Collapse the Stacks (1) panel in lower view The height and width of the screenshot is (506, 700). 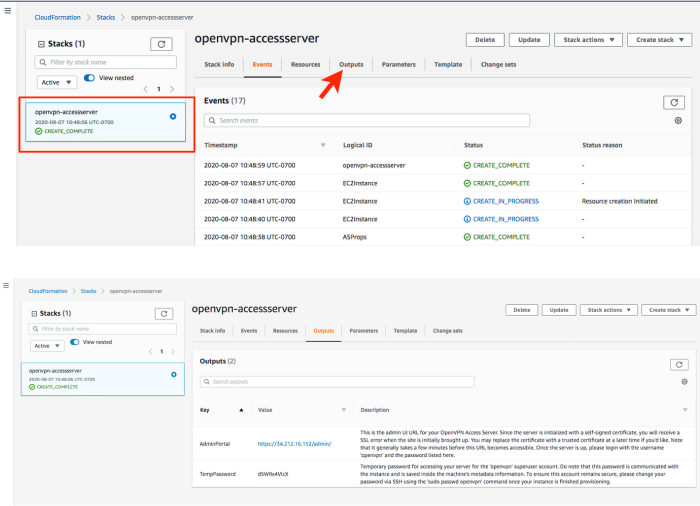pyautogui.click(x=34, y=314)
